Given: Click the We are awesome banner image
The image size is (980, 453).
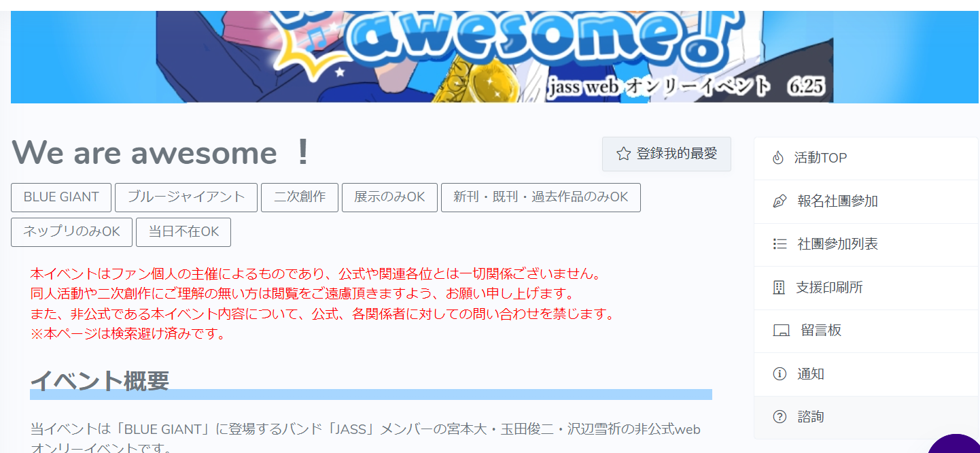Looking at the screenshot, I should [x=495, y=57].
